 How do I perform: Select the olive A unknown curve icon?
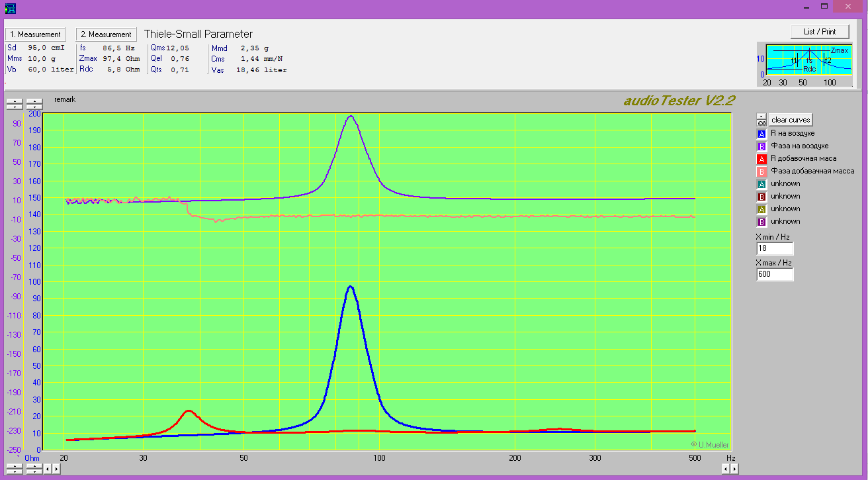point(761,209)
